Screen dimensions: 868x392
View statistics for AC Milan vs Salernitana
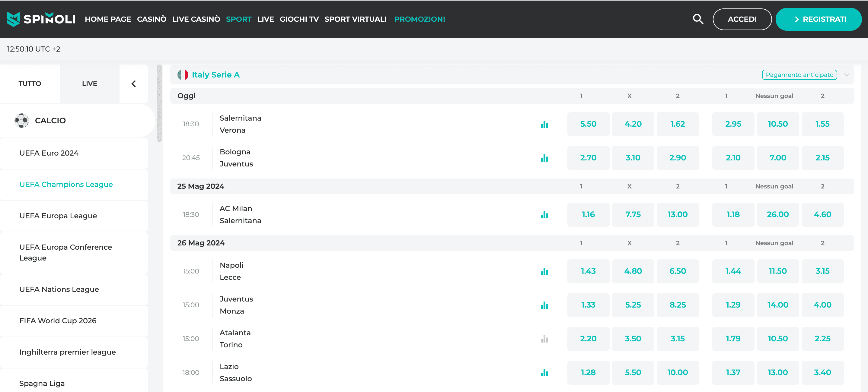click(x=544, y=214)
